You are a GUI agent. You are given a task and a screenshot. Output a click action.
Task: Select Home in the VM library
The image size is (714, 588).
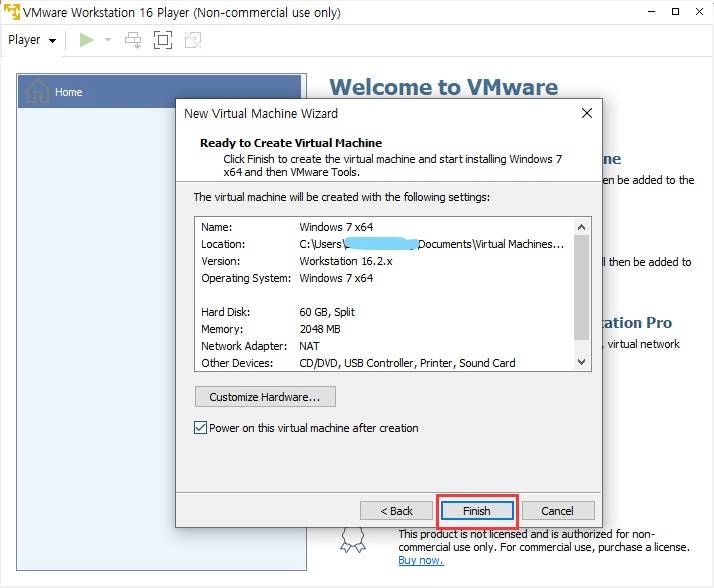tap(159, 92)
